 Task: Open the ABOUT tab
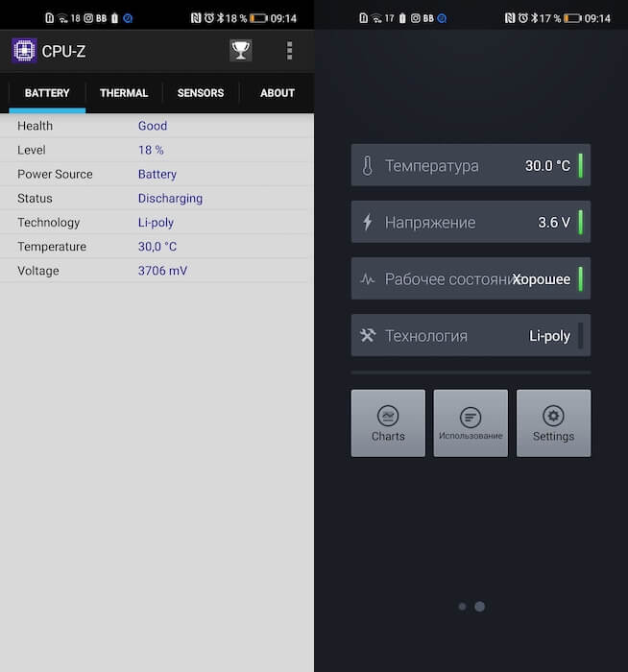tap(278, 93)
